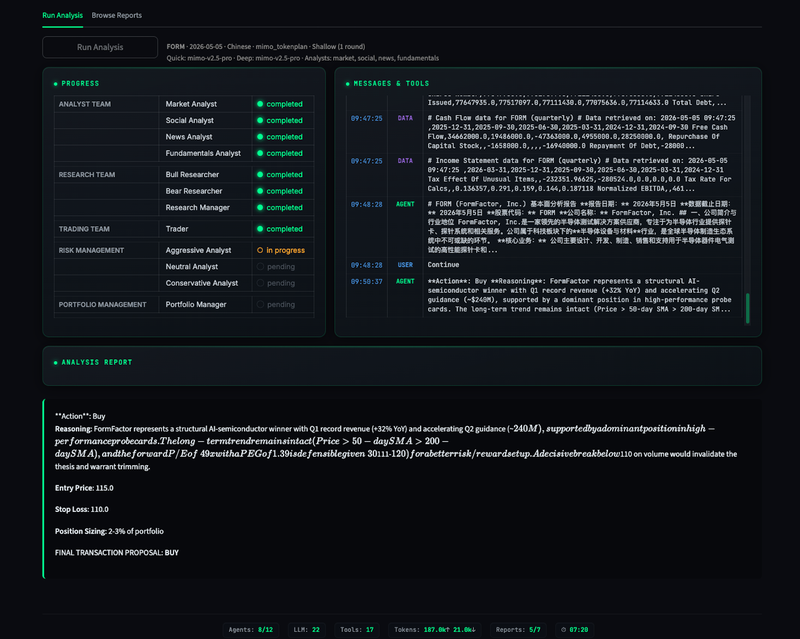Image resolution: width=800 pixels, height=639 pixels.
Task: Select the Portfolio Manager row label
Action: tap(196, 304)
